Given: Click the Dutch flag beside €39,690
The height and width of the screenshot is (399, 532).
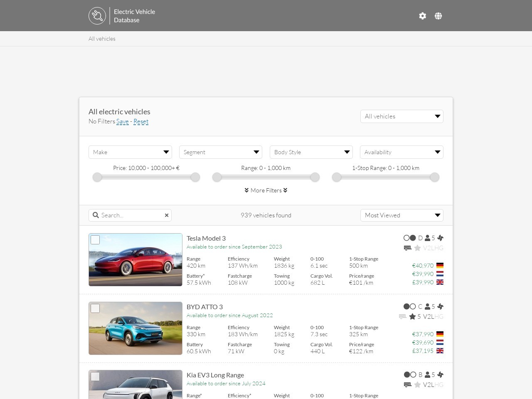Looking at the screenshot, I should click(x=440, y=342).
